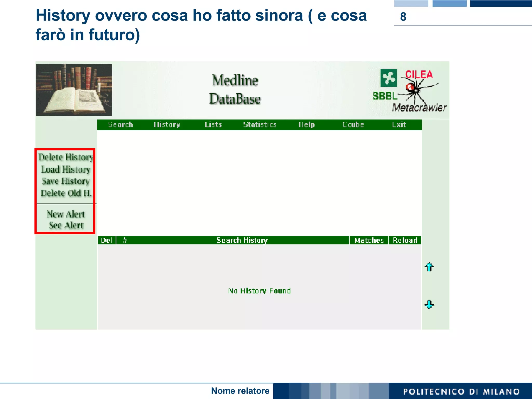This screenshot has height=399, width=532.
Task: Open the Qcube menu item
Action: [x=353, y=125]
